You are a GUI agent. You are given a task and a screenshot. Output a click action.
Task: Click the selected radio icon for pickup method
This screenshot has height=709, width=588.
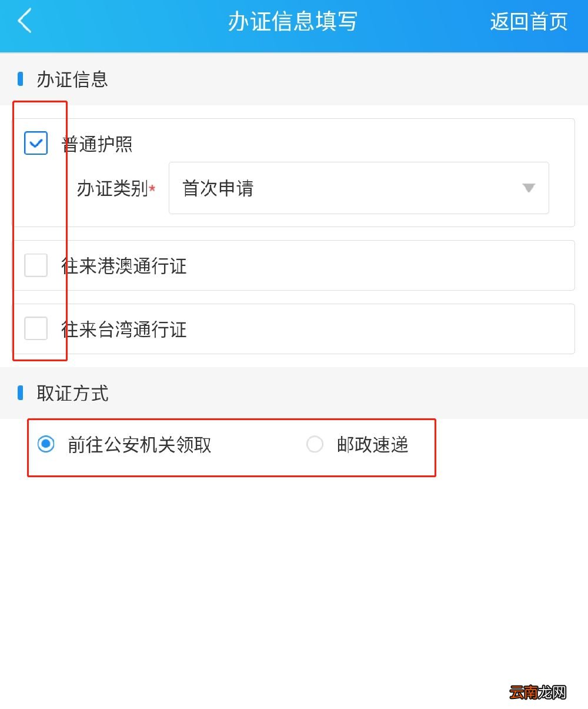(x=47, y=445)
